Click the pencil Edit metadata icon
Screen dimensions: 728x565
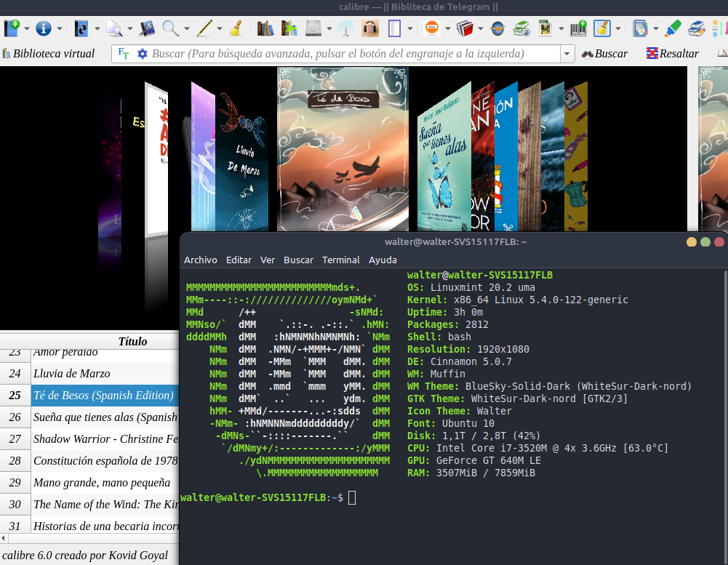pos(204,28)
